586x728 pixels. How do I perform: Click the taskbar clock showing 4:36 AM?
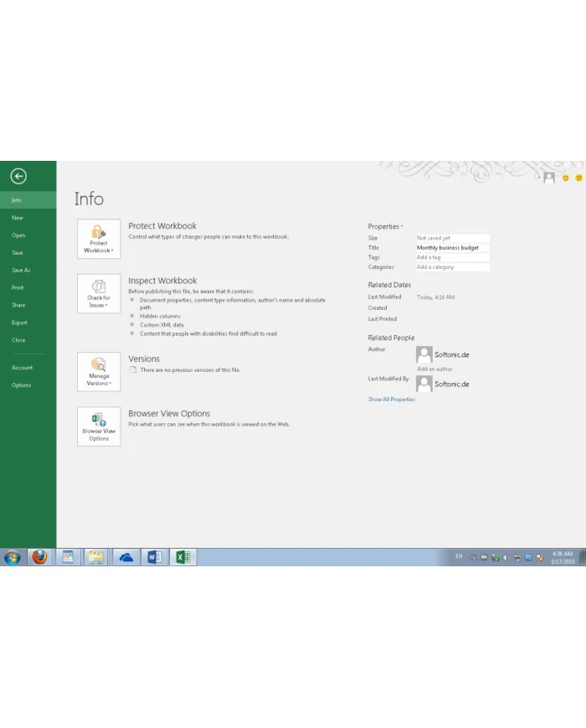pyautogui.click(x=563, y=558)
